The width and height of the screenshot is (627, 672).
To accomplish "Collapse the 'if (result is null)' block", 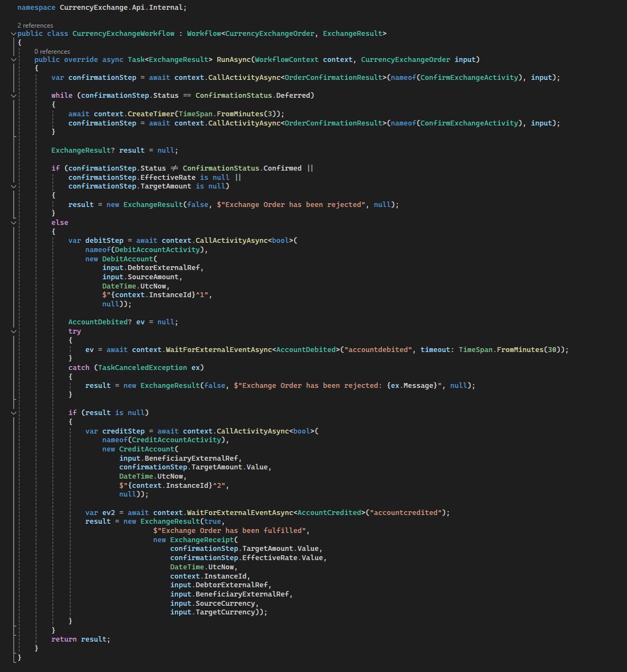I will tap(14, 413).
